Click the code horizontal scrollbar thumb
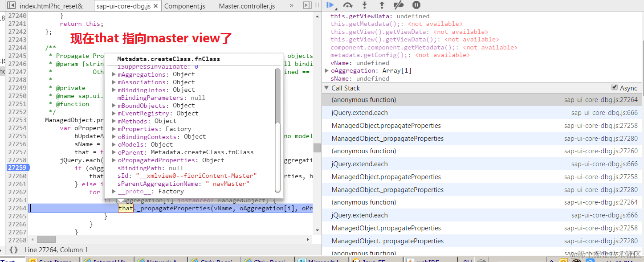644x262 pixels. pyautogui.click(x=46, y=239)
